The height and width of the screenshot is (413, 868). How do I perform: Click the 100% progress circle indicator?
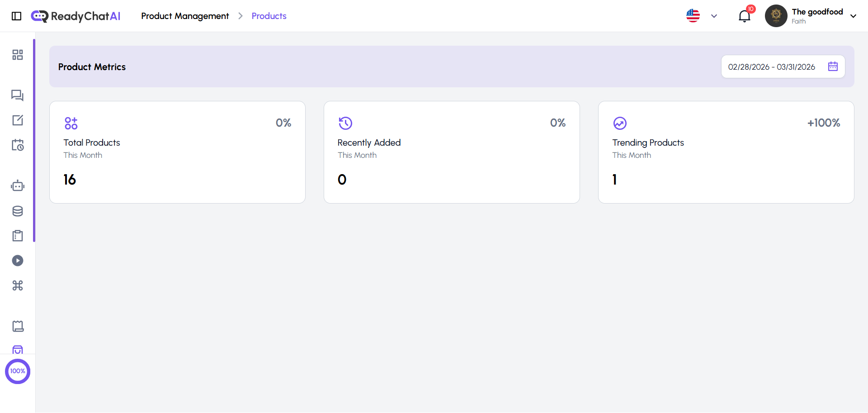click(x=18, y=371)
